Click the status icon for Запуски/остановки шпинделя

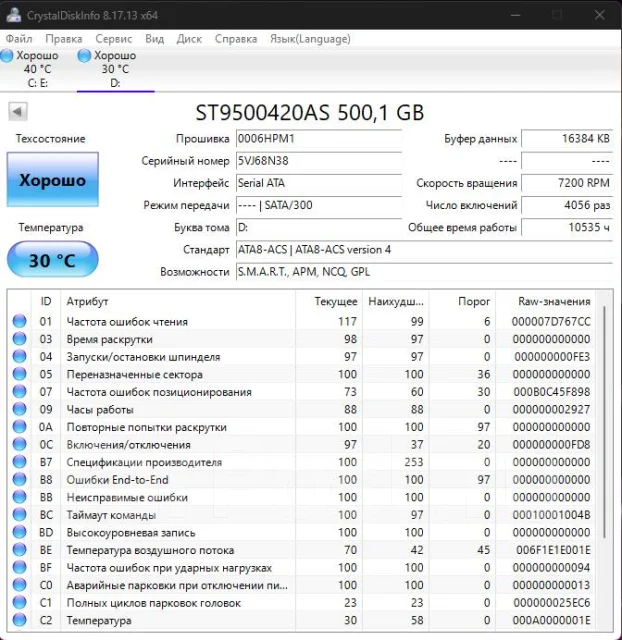coord(19,356)
